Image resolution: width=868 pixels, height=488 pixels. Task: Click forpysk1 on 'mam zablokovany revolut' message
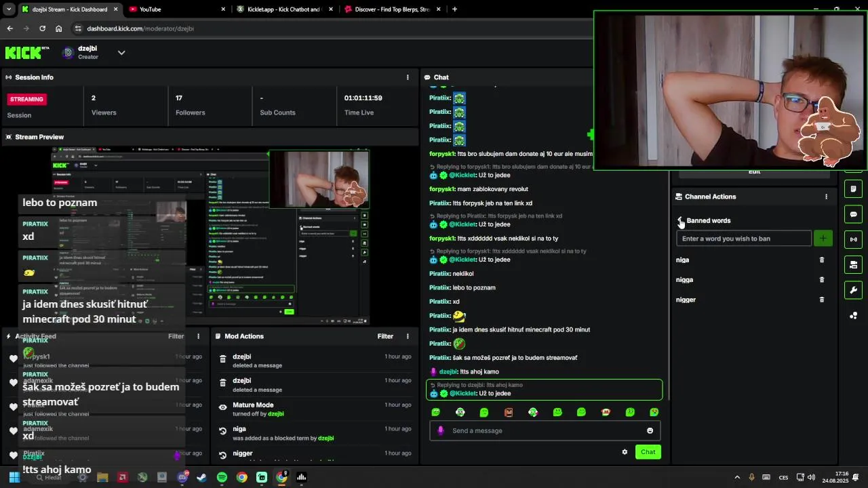coord(441,189)
